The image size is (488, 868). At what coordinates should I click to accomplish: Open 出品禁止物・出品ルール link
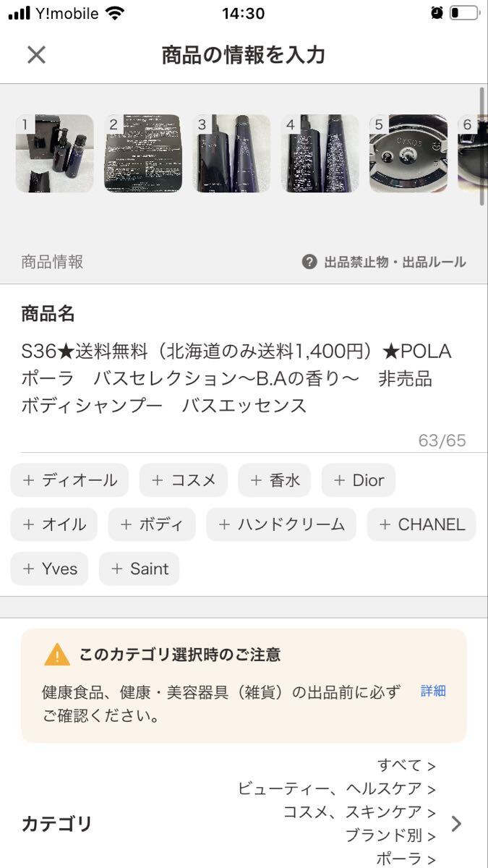click(x=394, y=262)
